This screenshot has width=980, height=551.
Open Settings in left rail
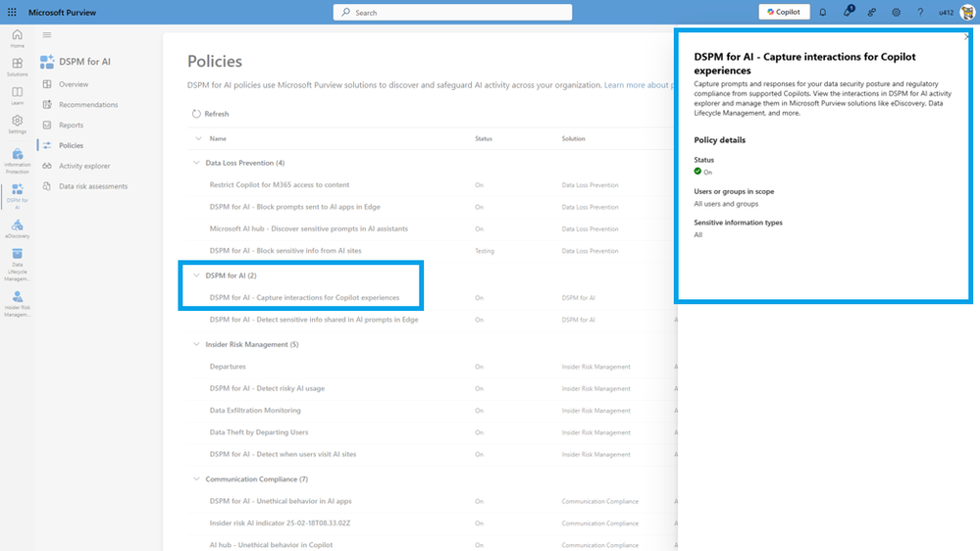click(17, 125)
